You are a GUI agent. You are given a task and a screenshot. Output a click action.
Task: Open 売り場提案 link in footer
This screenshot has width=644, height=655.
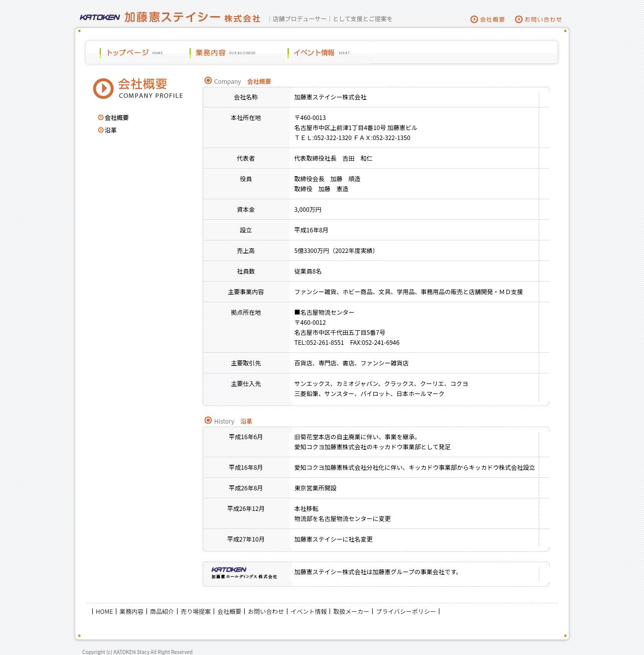[196, 611]
